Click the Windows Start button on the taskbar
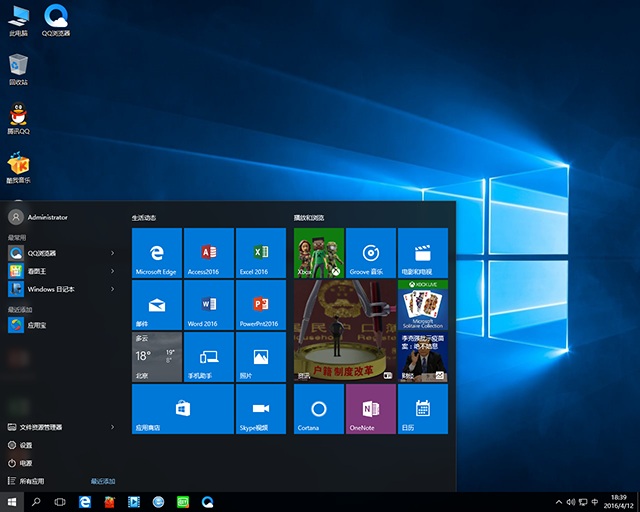The height and width of the screenshot is (512, 640). (x=12, y=500)
